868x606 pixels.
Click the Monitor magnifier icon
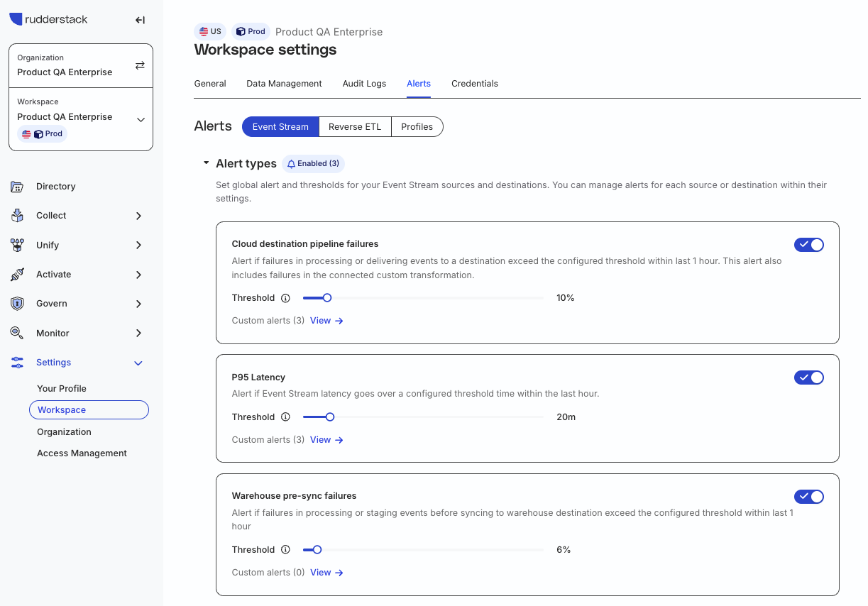[x=18, y=333]
